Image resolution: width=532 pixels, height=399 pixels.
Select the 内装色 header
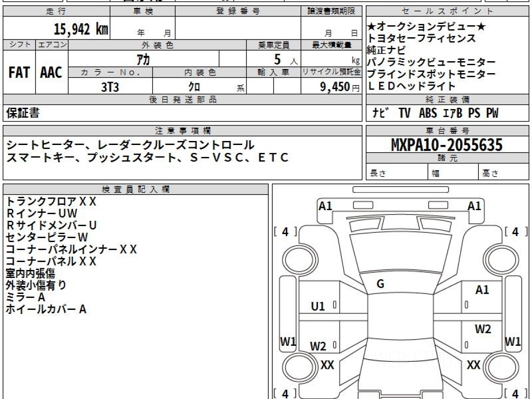(x=199, y=72)
